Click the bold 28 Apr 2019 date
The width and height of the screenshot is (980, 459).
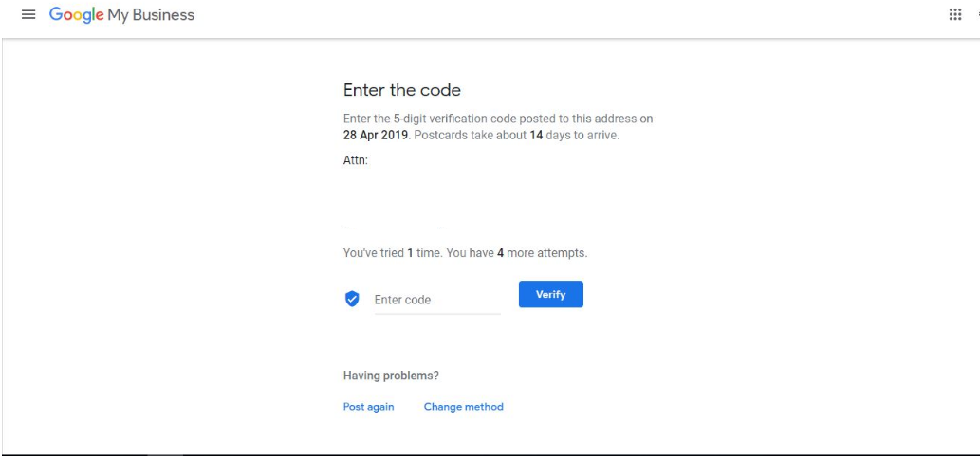point(376,135)
